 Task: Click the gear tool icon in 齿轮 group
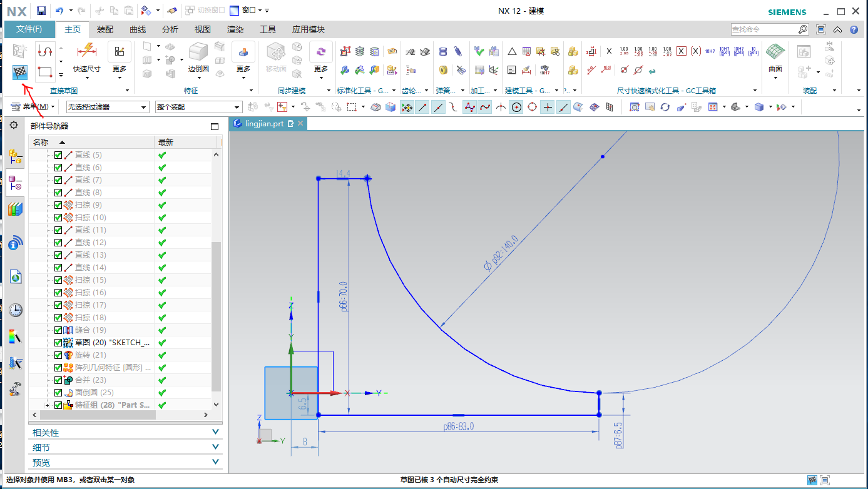pyautogui.click(x=411, y=51)
